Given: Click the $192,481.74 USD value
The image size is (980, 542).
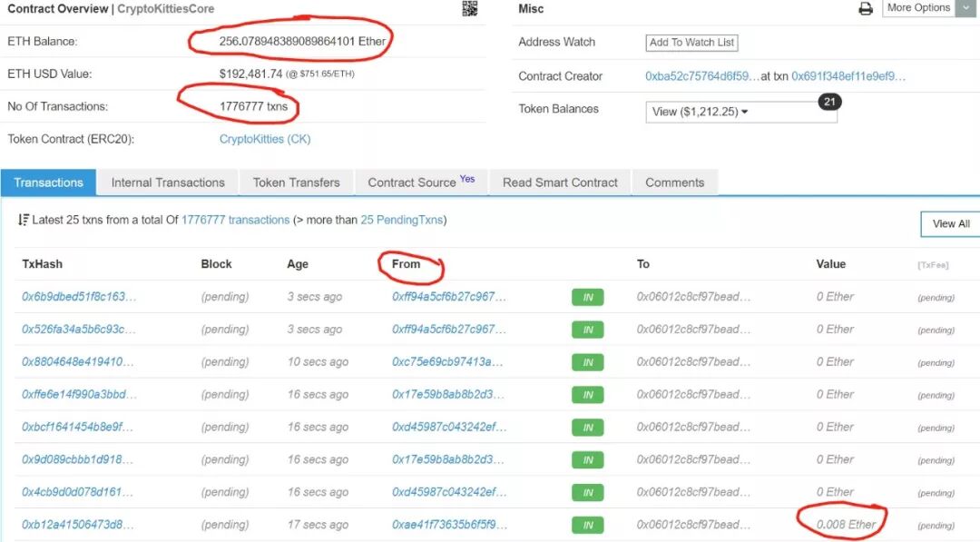Looking at the screenshot, I should [x=250, y=74].
